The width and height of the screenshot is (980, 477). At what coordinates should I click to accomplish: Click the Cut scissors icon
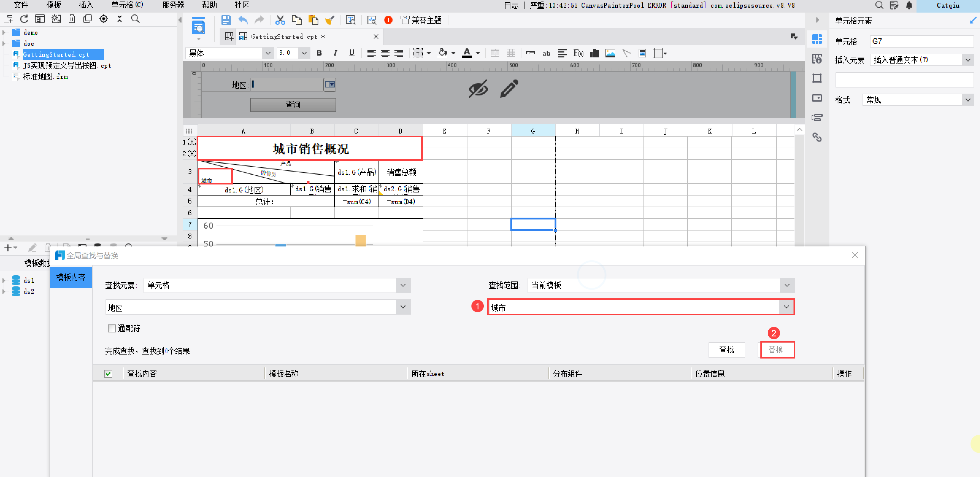[280, 20]
